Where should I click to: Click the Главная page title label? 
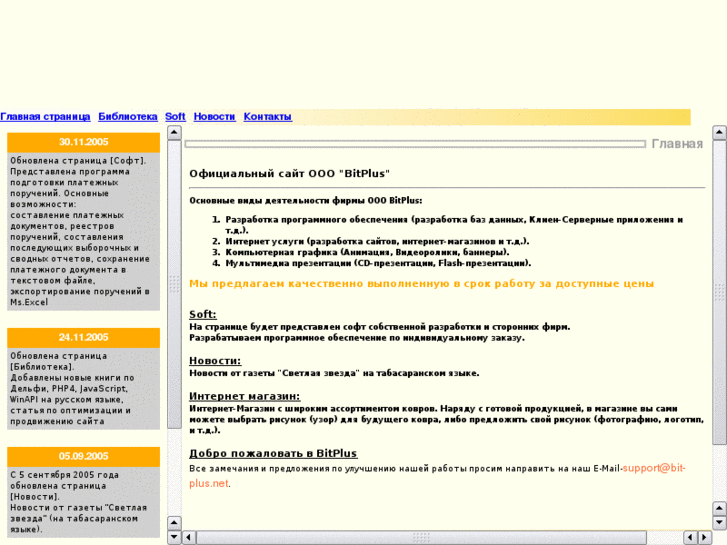[x=677, y=144]
